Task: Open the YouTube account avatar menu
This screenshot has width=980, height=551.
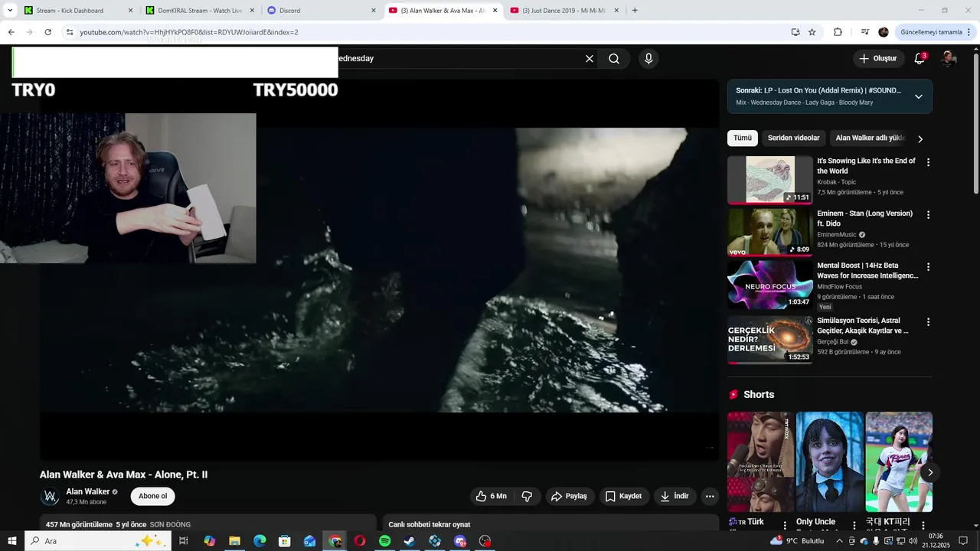Action: 949,59
